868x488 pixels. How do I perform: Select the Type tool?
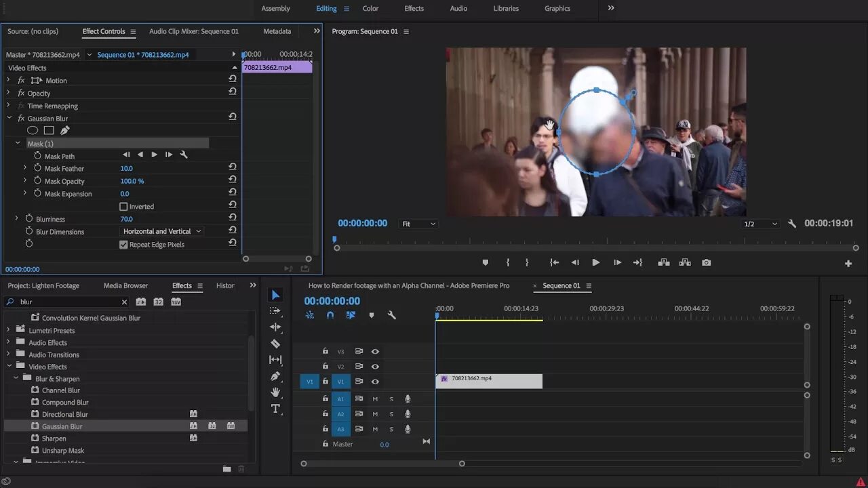[275, 409]
